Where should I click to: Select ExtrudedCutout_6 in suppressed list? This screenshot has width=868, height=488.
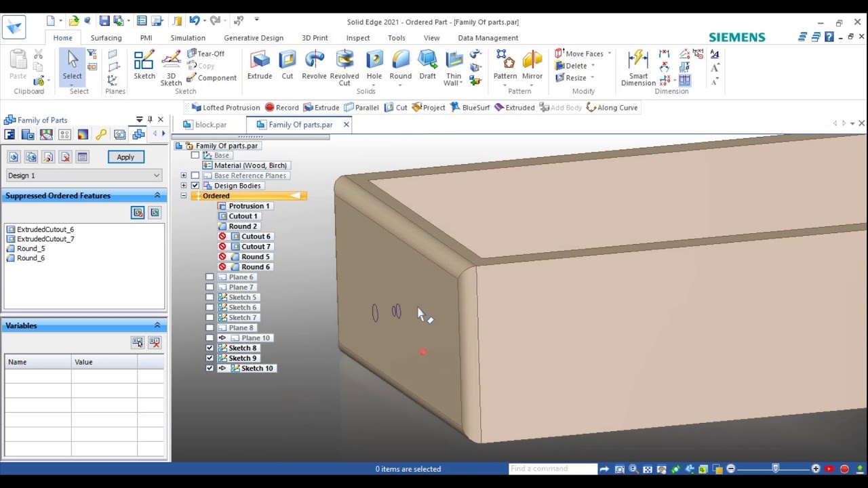[x=45, y=230]
